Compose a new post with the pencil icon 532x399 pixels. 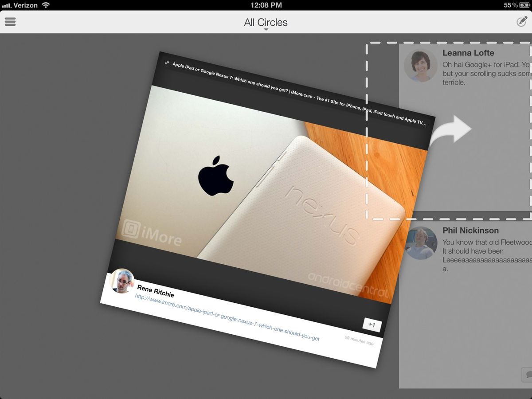click(523, 21)
